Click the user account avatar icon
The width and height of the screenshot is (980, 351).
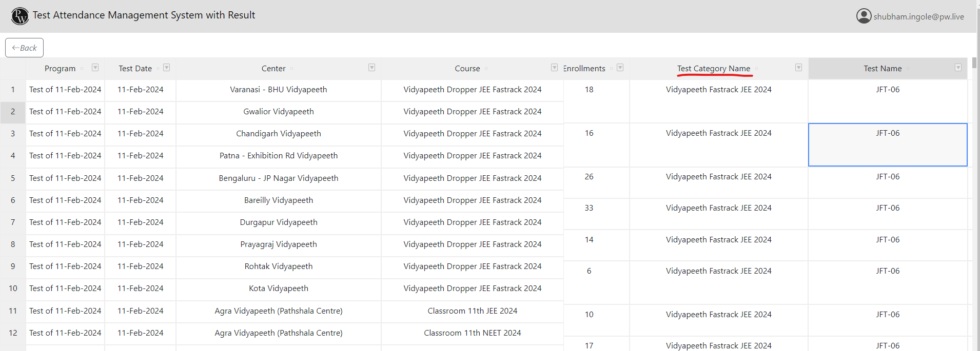pos(864,16)
